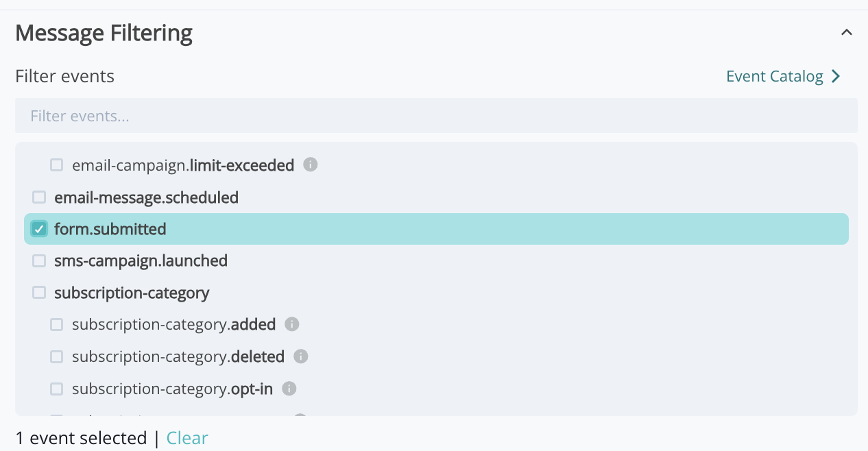
Task: Tick the subscription-category parent checkbox
Action: pos(39,293)
